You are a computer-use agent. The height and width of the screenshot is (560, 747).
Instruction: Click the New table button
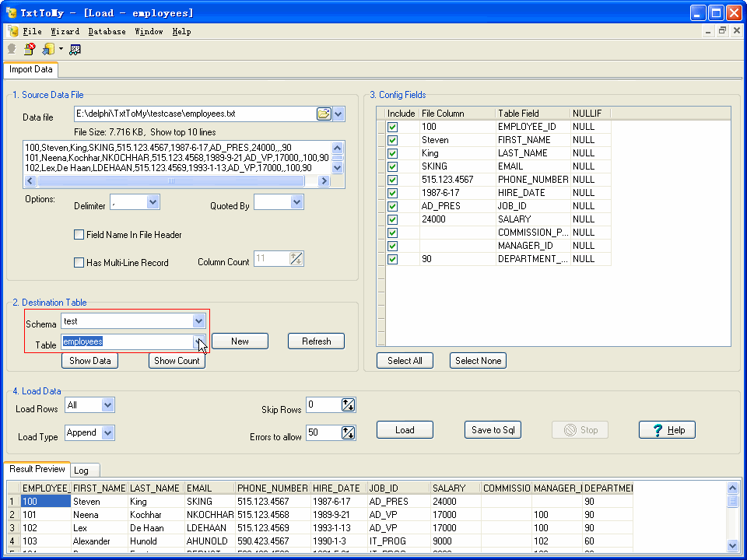coord(240,341)
